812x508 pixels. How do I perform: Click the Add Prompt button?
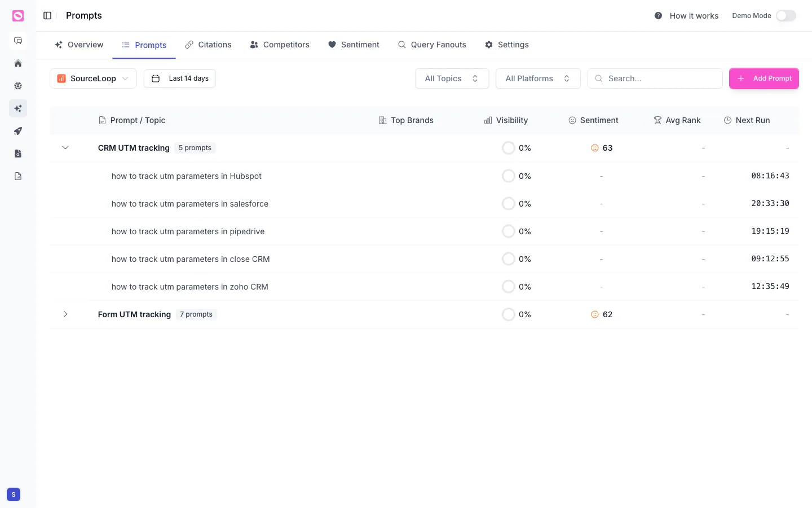pyautogui.click(x=764, y=78)
